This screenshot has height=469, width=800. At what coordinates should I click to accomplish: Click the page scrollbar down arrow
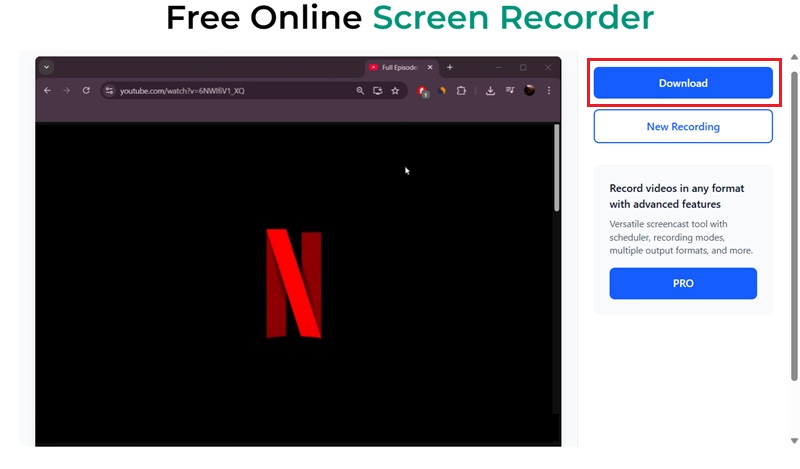794,439
